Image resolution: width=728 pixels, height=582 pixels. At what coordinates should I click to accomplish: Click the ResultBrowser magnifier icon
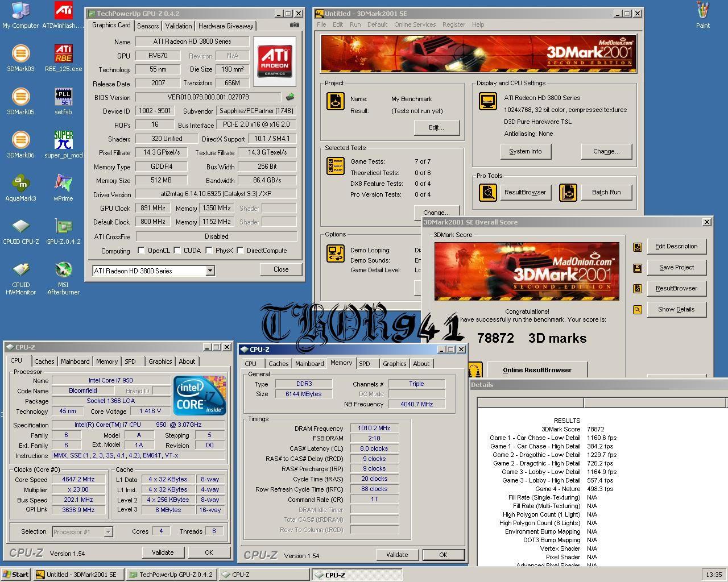(x=487, y=193)
